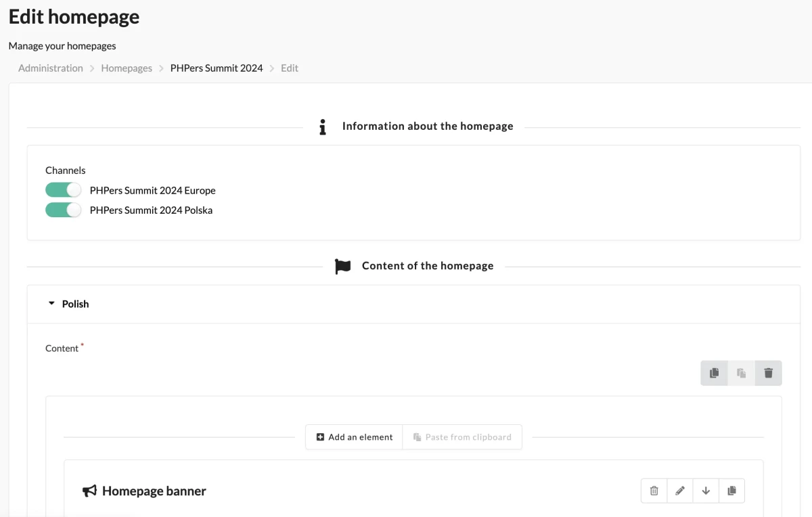Click the paste icon above the content area
The image size is (812, 517).
(x=741, y=373)
